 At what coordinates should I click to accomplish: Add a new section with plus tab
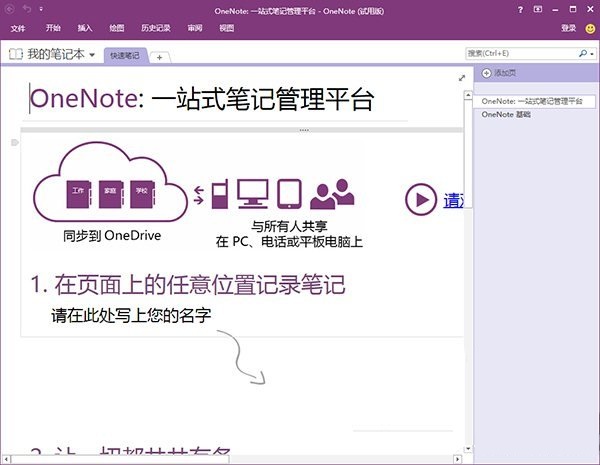(x=158, y=56)
